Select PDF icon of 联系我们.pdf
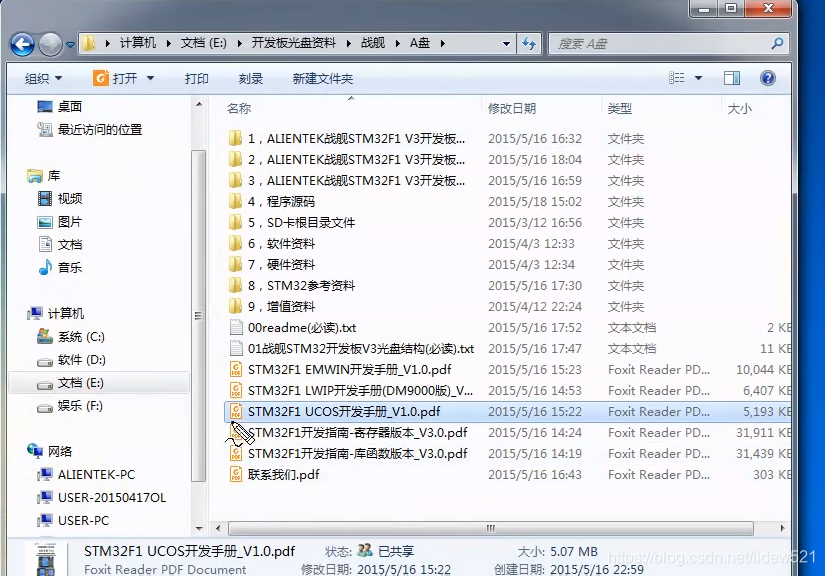Viewport: 825px width, 576px height. [x=236, y=474]
